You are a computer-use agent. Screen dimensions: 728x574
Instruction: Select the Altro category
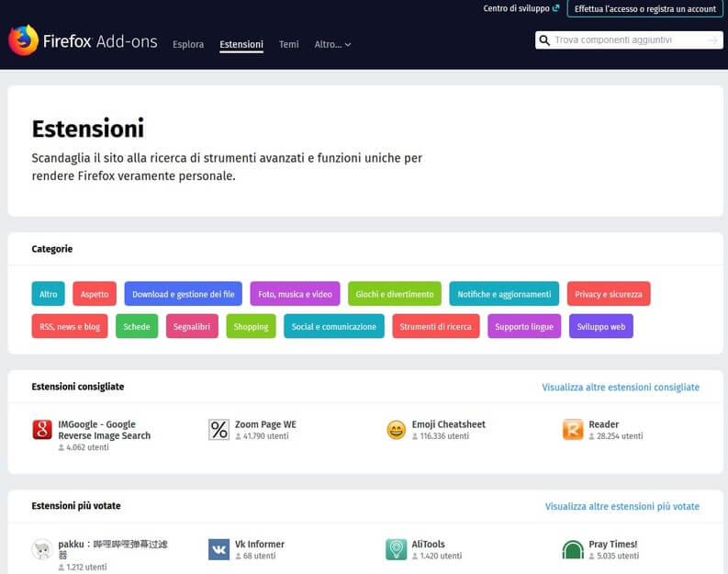tap(49, 294)
